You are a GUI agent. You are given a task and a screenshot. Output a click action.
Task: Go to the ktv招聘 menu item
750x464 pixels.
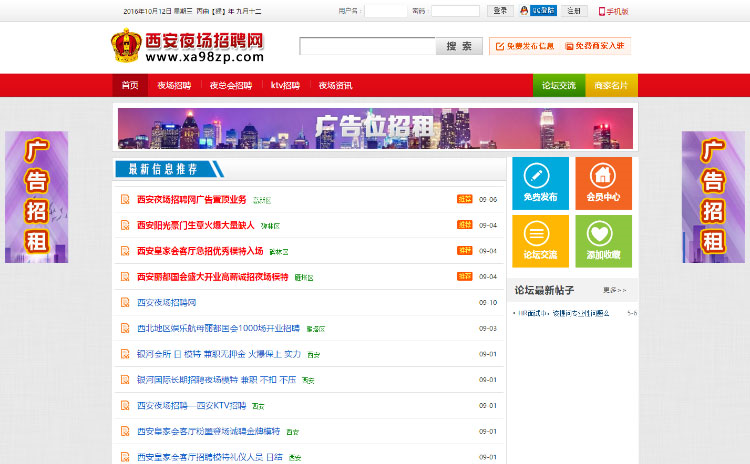285,86
